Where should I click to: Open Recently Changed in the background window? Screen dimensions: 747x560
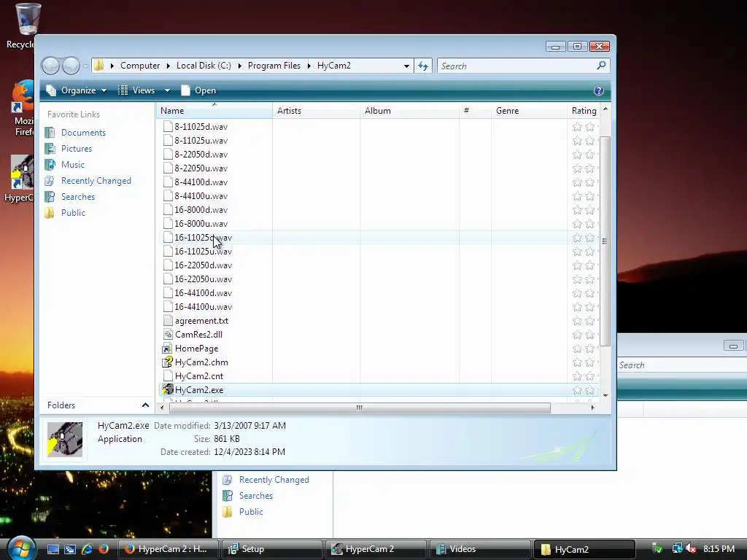(x=274, y=480)
